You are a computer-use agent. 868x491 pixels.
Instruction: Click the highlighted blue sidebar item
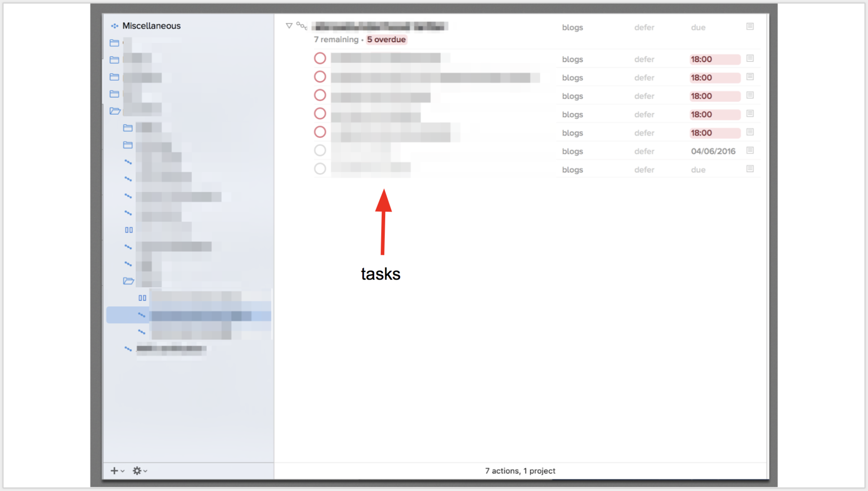pyautogui.click(x=188, y=315)
